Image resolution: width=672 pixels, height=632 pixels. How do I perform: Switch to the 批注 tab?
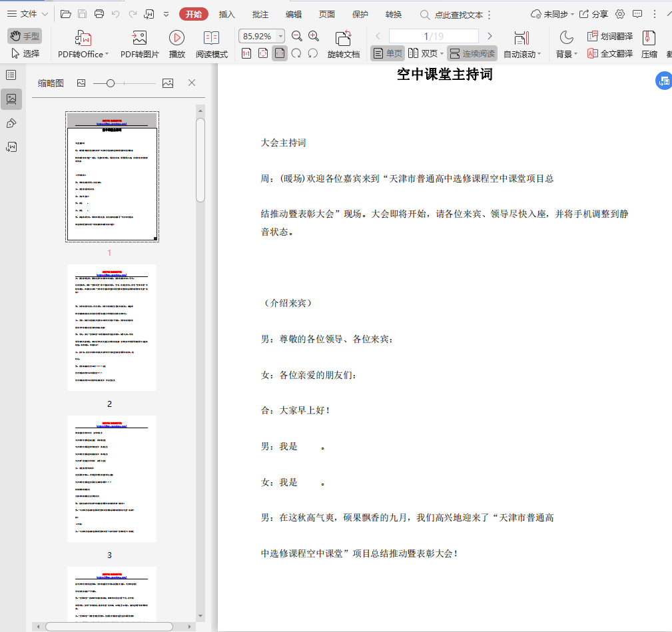click(x=260, y=14)
